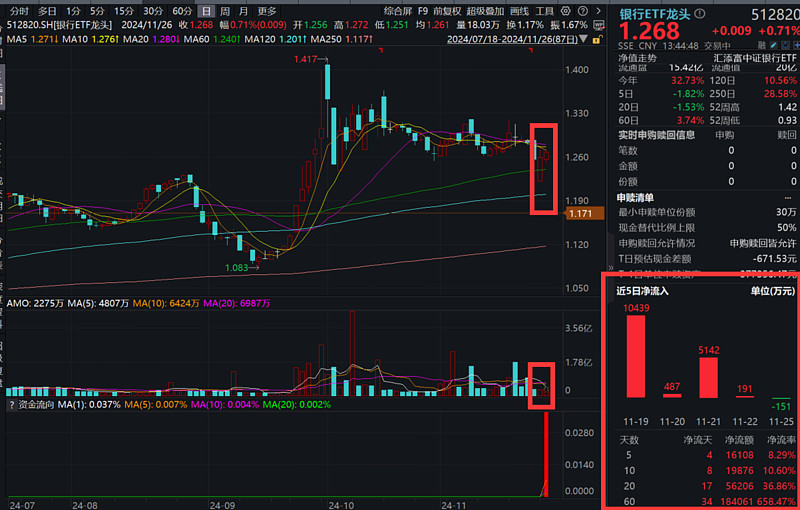Image resolution: width=800 pixels, height=510 pixels.
Task: Select the 周 weekly period tab
Action: [224, 11]
